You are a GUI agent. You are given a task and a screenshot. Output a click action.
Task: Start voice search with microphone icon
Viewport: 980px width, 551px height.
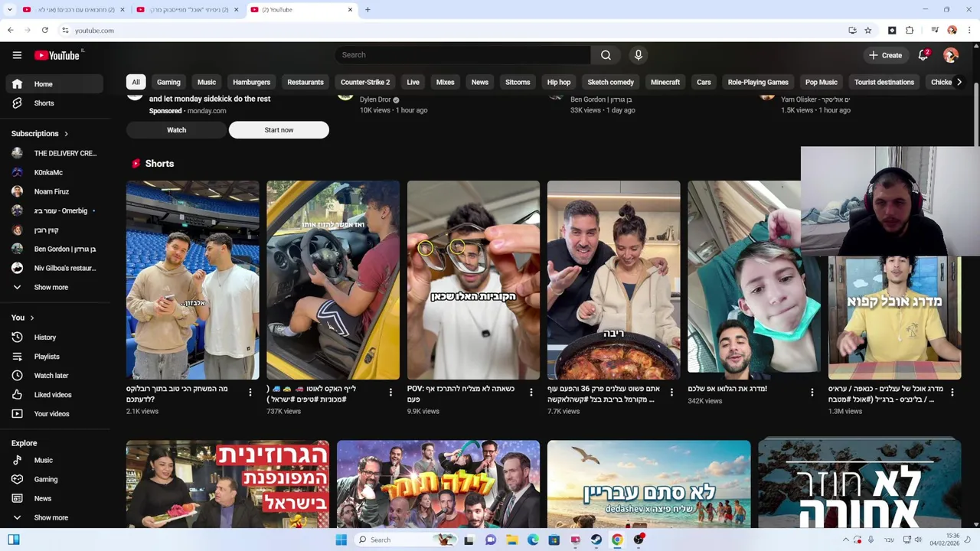(x=638, y=55)
